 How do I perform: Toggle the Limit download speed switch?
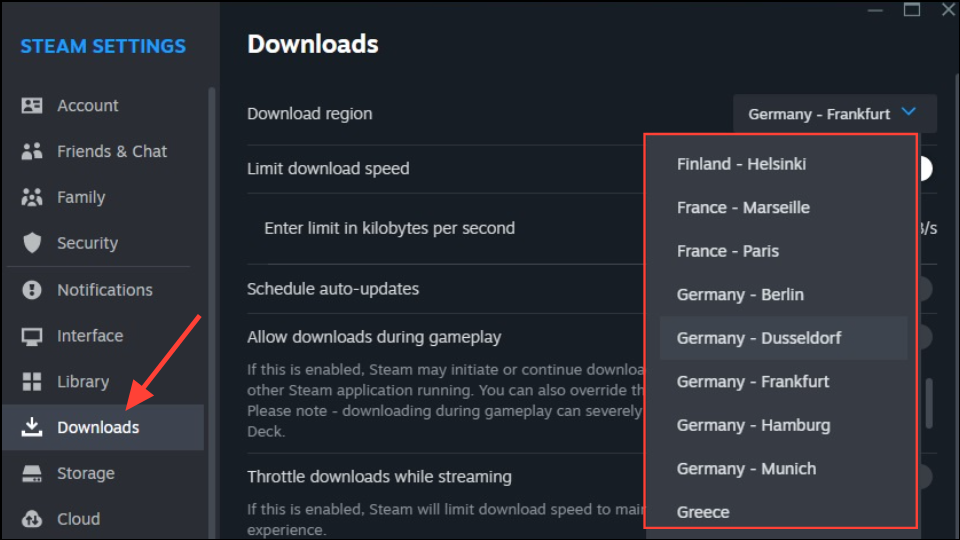tap(924, 169)
